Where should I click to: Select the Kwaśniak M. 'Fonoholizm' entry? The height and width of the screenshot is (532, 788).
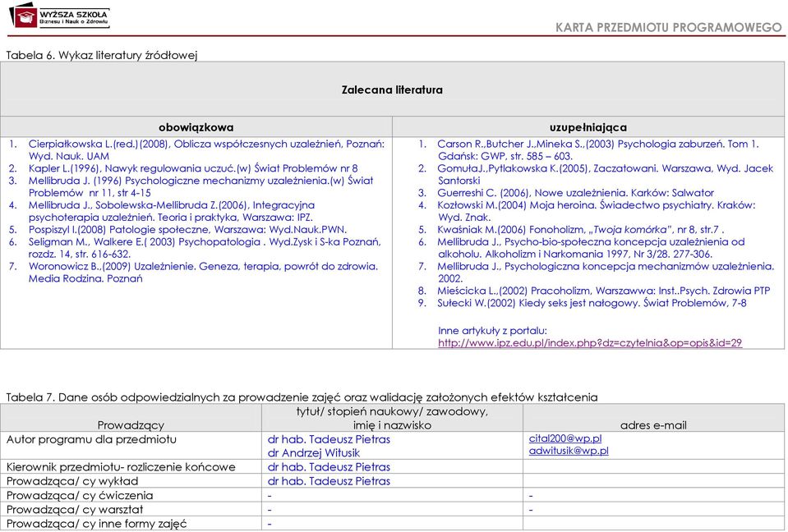(x=580, y=230)
